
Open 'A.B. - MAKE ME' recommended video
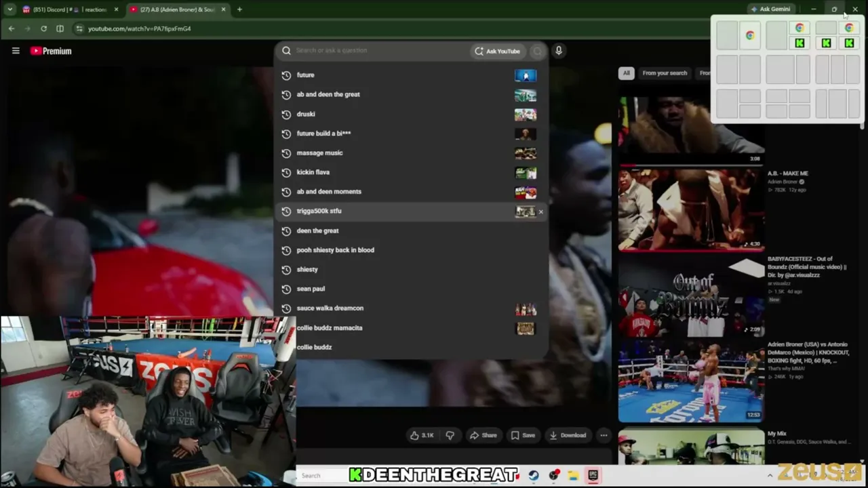(x=788, y=174)
